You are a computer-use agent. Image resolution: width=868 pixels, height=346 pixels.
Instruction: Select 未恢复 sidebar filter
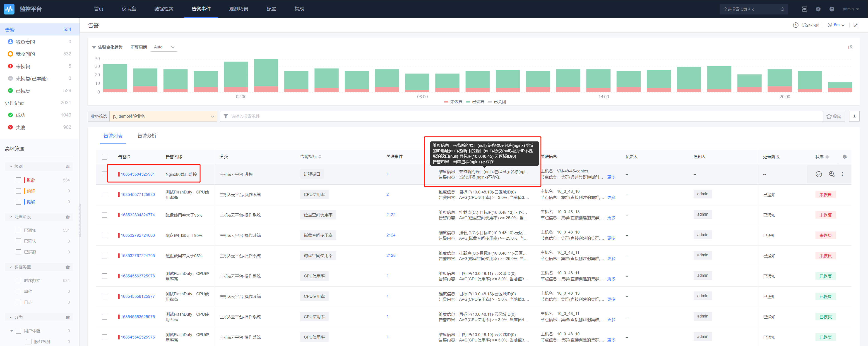pyautogui.click(x=40, y=66)
